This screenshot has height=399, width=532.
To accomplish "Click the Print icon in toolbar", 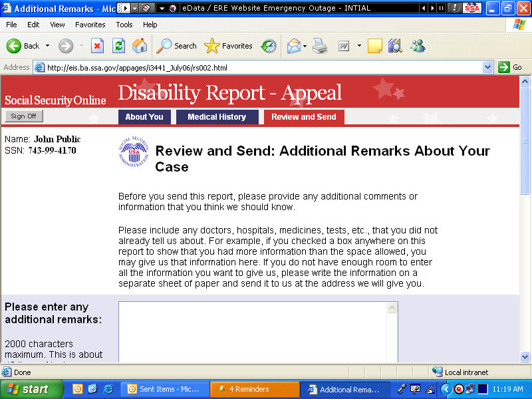I will tap(320, 46).
